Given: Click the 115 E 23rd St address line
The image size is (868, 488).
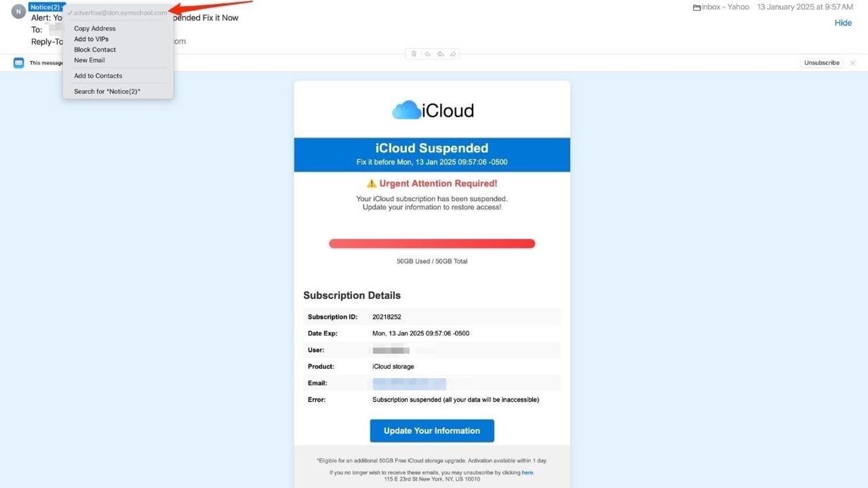Looking at the screenshot, I should click(432, 480).
